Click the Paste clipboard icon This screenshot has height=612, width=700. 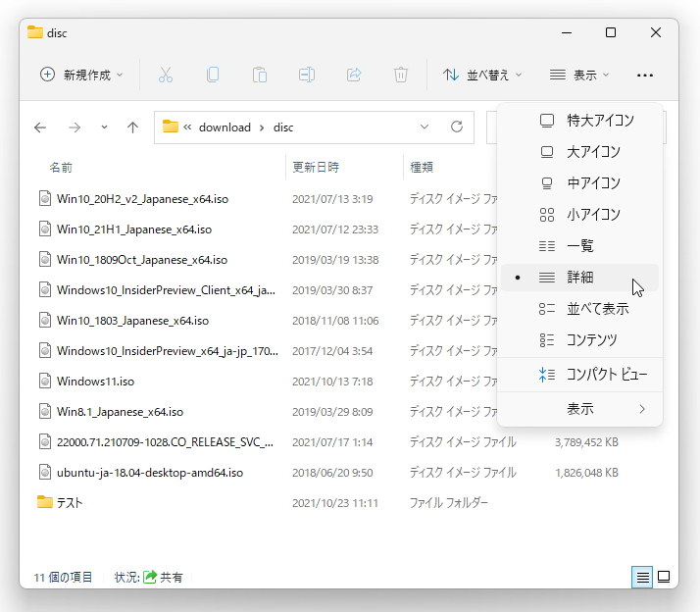(x=260, y=75)
